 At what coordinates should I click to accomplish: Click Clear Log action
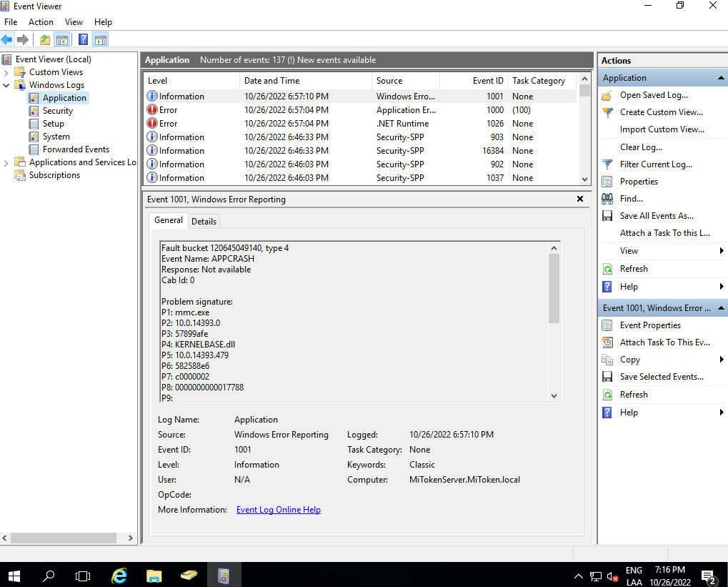pos(641,147)
